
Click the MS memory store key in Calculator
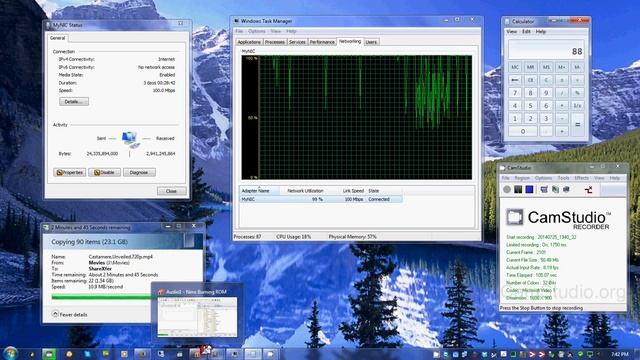[x=546, y=67]
